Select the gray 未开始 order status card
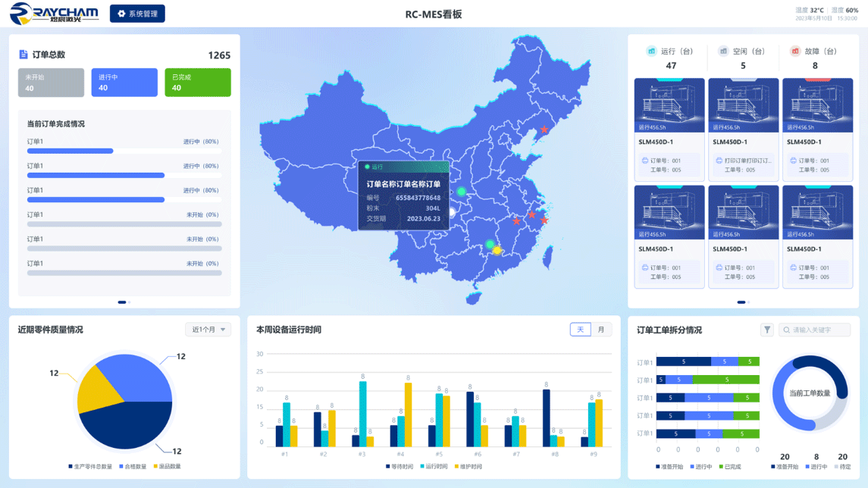868x488 pixels. pos(51,83)
